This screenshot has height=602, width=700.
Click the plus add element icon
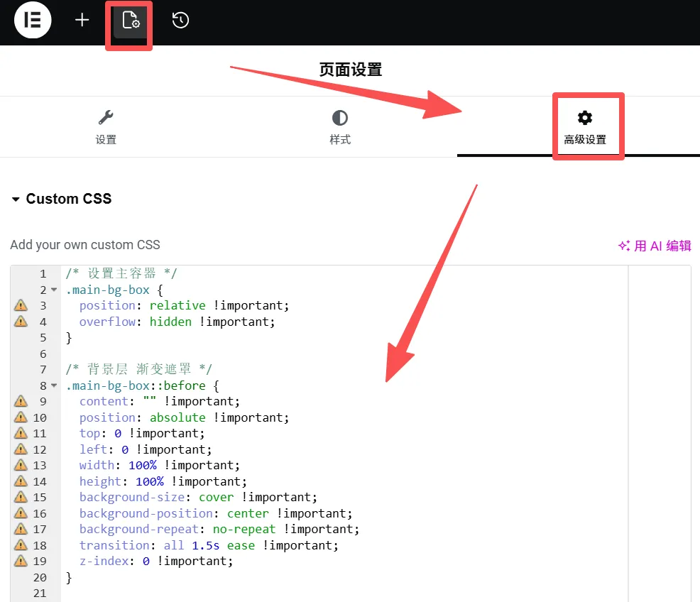[82, 20]
